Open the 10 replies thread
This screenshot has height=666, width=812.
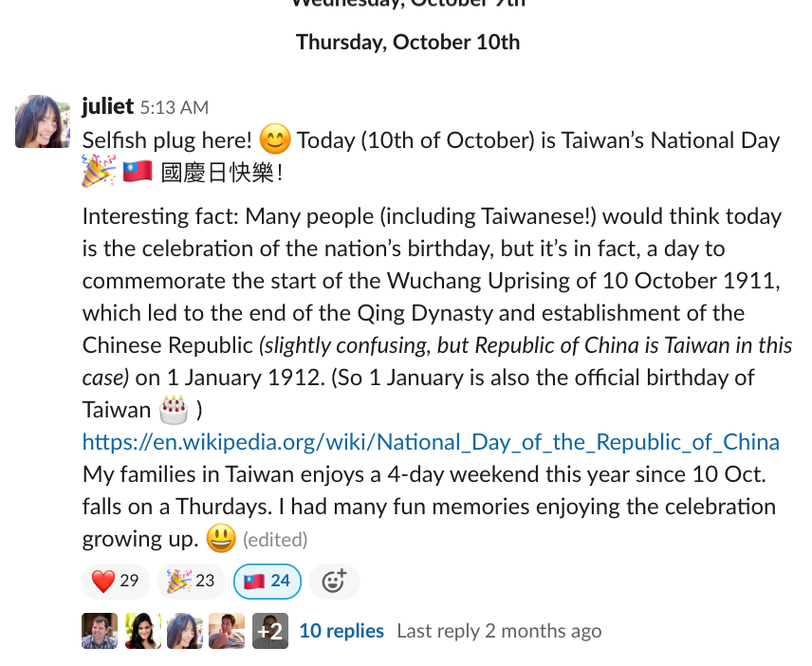pos(341,631)
